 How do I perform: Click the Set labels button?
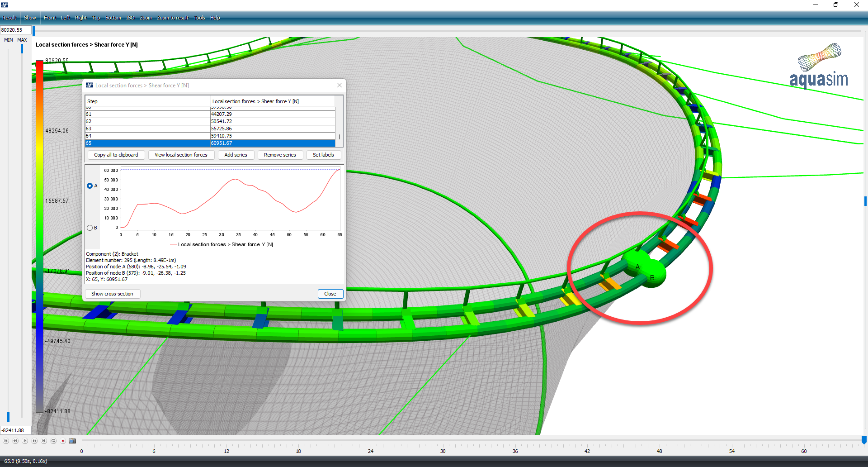coord(324,155)
